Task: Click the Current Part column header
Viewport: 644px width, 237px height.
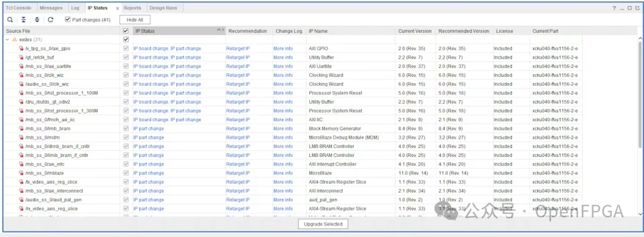Action: [556, 31]
